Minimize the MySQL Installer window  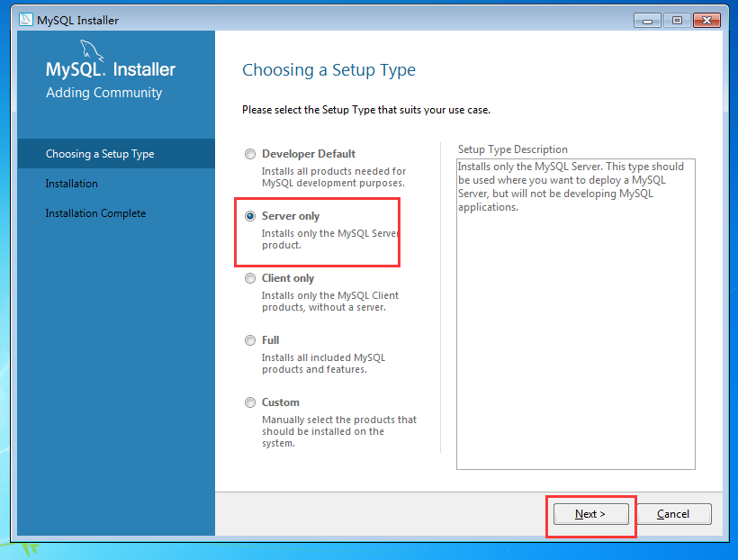[x=648, y=20]
